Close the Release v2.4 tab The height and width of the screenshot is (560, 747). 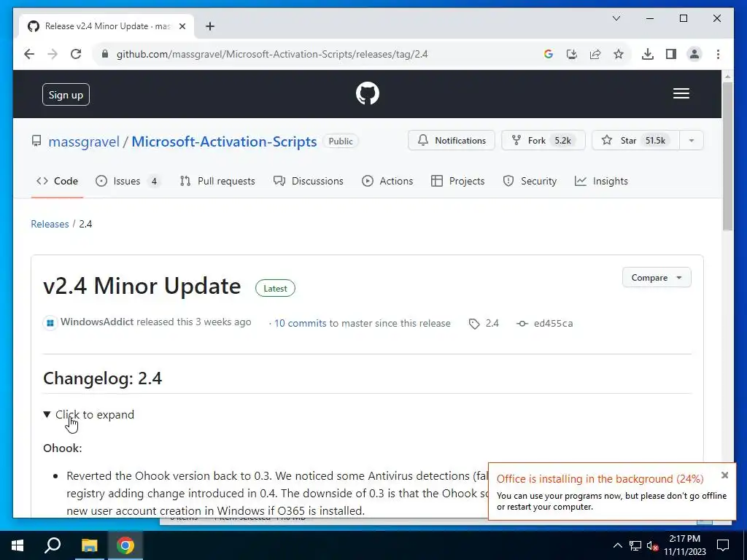[x=182, y=27]
